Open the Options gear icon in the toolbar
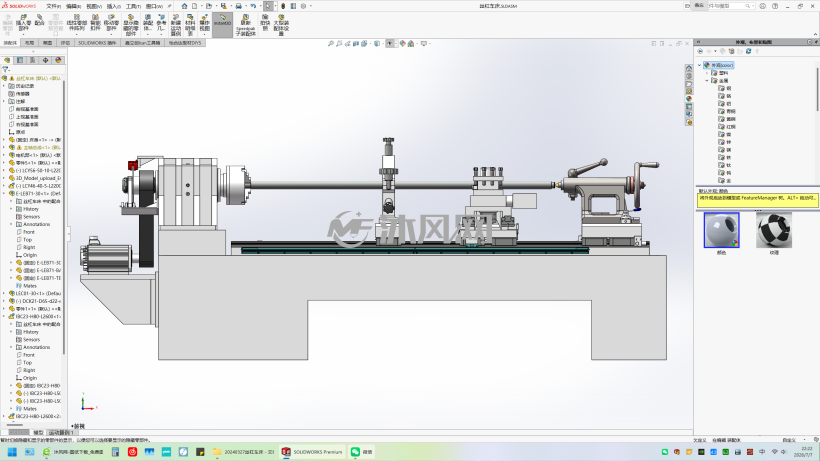The height and width of the screenshot is (461, 820). pos(303,6)
